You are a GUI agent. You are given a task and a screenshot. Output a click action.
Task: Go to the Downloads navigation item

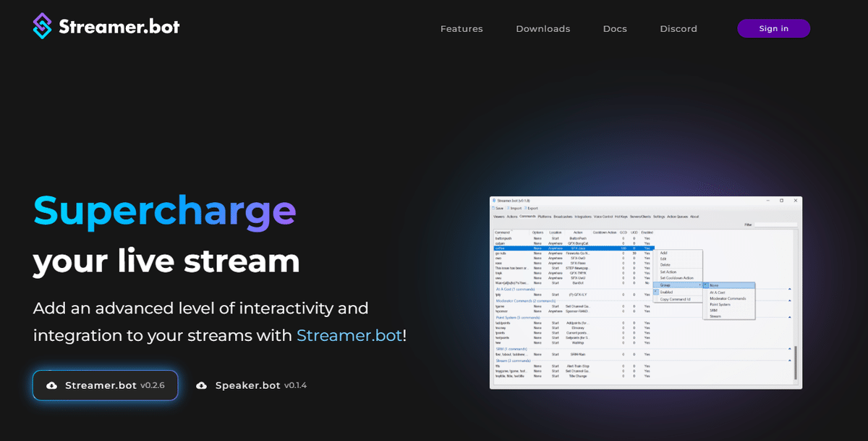(x=542, y=29)
